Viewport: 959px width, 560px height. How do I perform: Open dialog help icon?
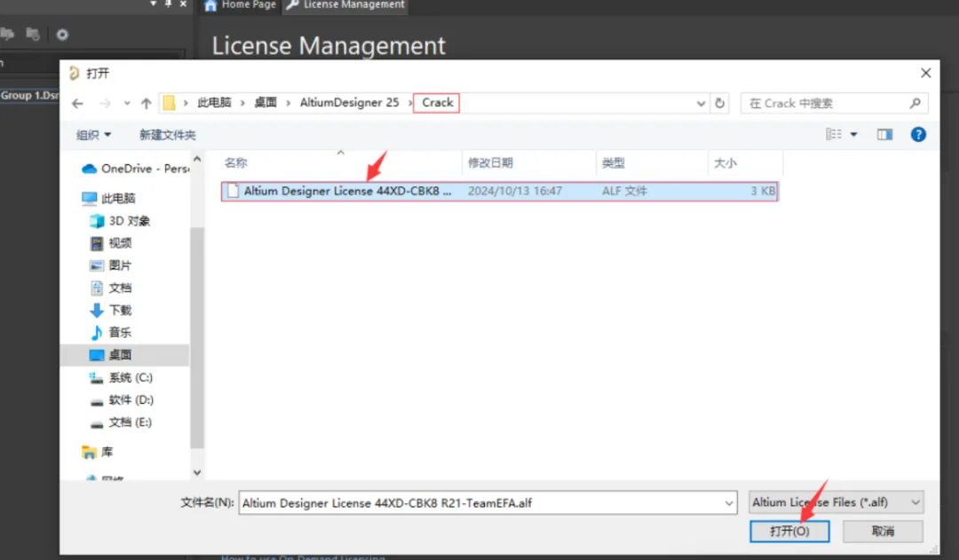pyautogui.click(x=918, y=135)
